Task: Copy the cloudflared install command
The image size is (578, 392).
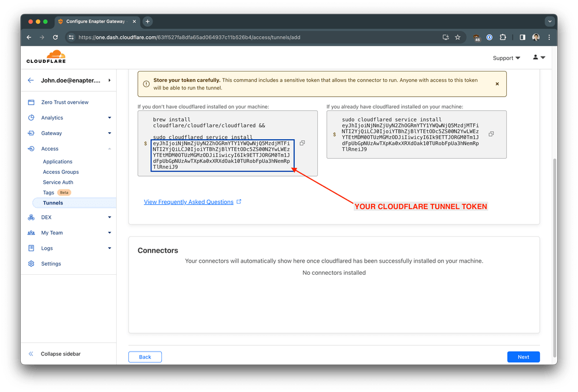Action: coord(302,142)
